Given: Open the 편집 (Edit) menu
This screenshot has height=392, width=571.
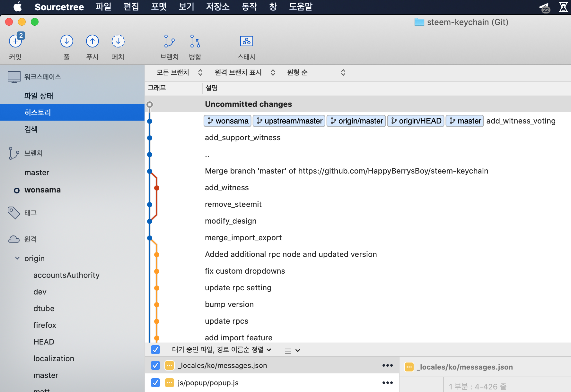Looking at the screenshot, I should tap(131, 7).
